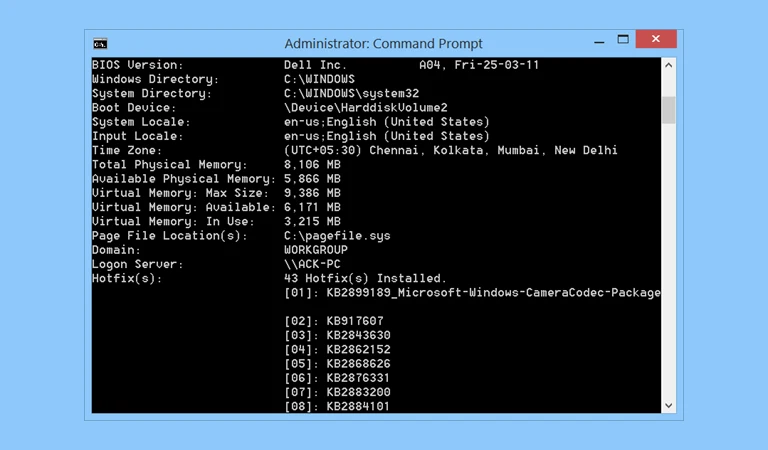Screen dimensions: 768x450
Task: Click the 'System Directory:' label
Action: [x=152, y=94]
